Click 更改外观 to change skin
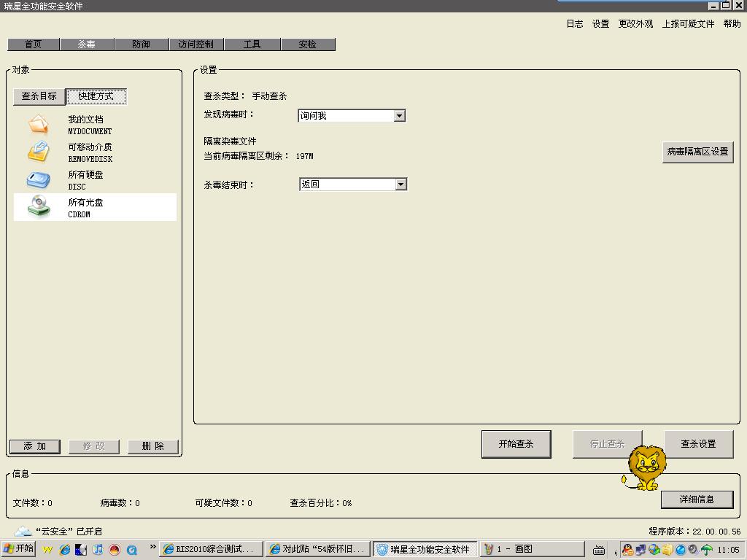 [635, 24]
